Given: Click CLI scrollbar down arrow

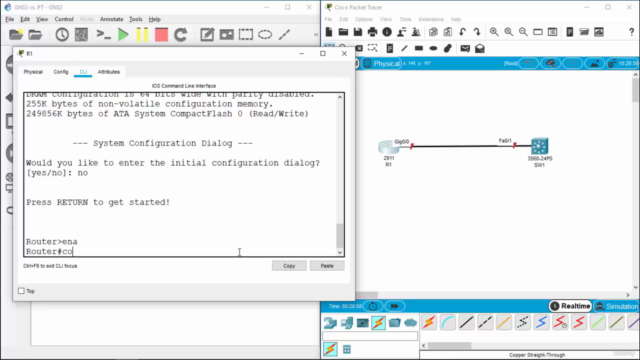Looking at the screenshot, I should click(340, 252).
